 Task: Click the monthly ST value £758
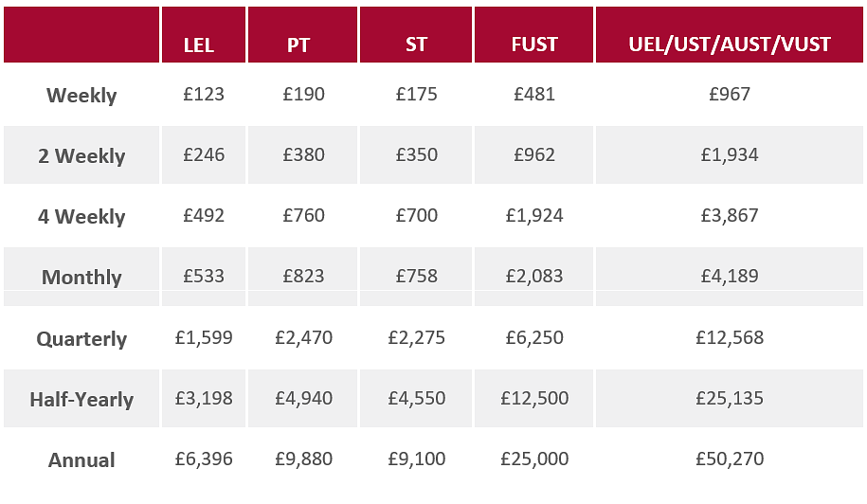click(x=417, y=277)
